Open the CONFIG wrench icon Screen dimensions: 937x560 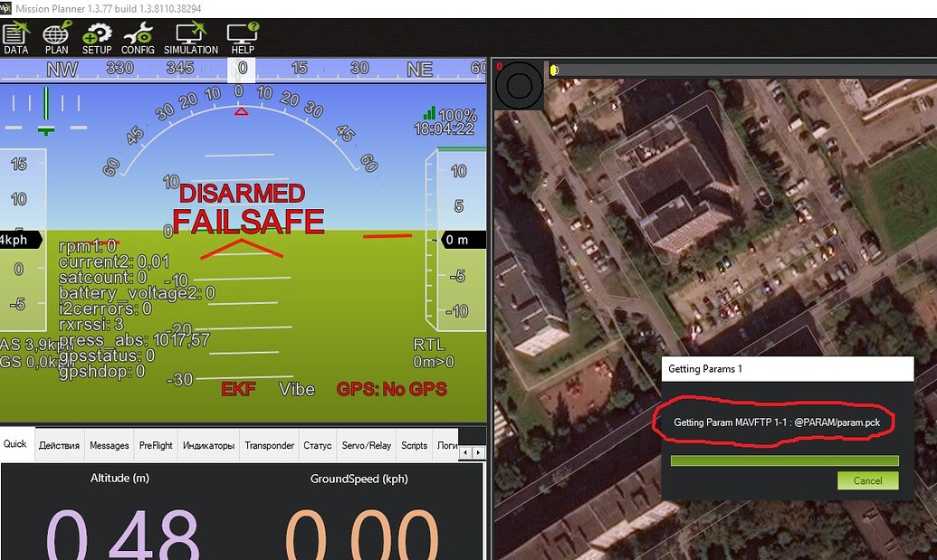point(139,38)
